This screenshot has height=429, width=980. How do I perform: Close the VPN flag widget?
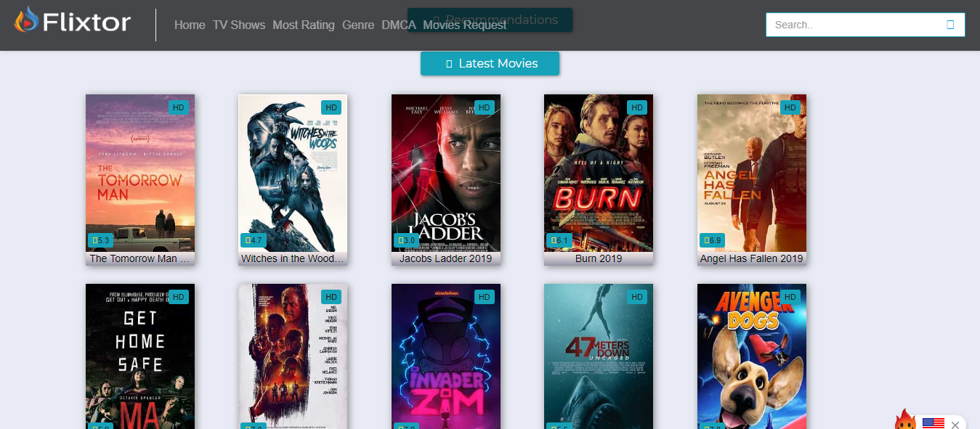[x=955, y=424]
